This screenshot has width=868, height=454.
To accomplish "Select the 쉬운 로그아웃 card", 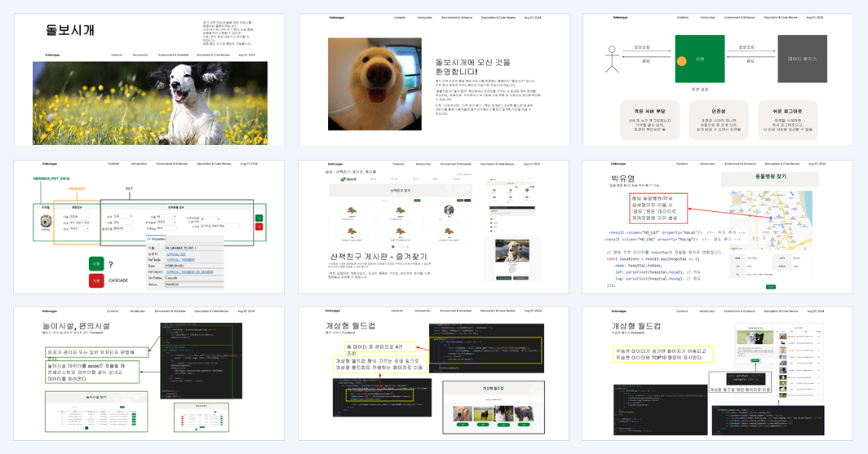I will (x=787, y=120).
